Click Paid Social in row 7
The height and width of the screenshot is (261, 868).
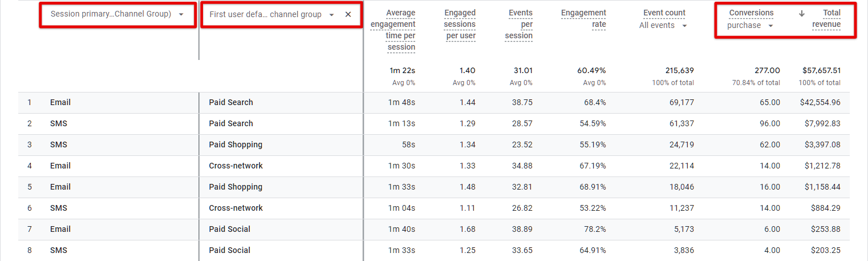click(229, 230)
